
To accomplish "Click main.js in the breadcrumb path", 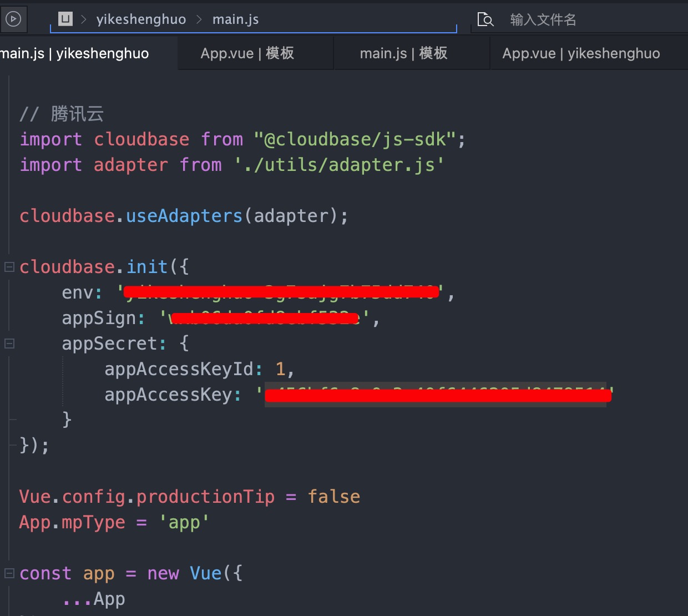I will pyautogui.click(x=235, y=19).
